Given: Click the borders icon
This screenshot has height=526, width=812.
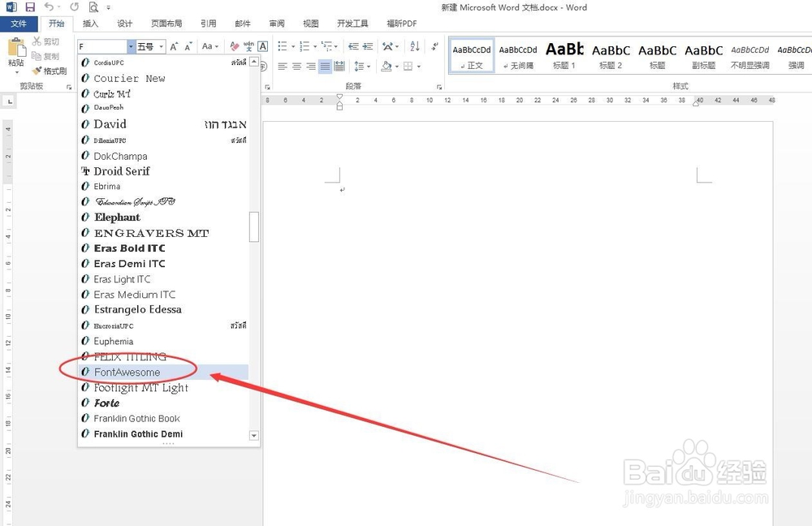Looking at the screenshot, I should click(408, 67).
